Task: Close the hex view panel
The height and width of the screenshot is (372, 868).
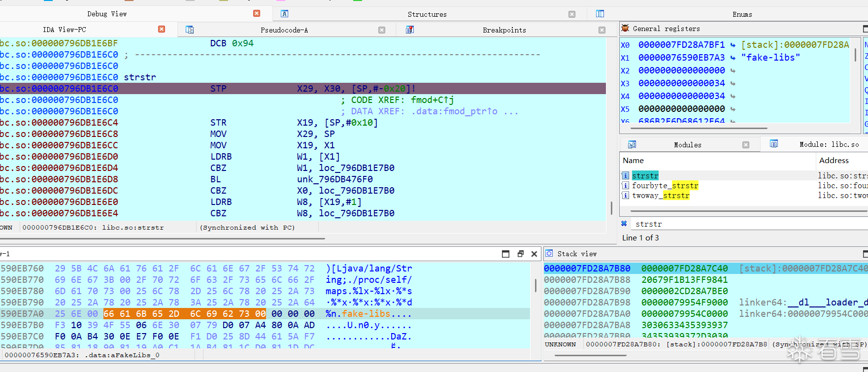Action: [x=534, y=254]
